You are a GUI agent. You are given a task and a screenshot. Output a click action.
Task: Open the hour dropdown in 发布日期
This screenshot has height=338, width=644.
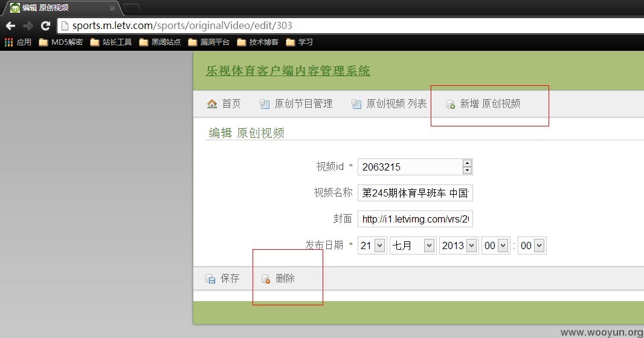(496, 245)
